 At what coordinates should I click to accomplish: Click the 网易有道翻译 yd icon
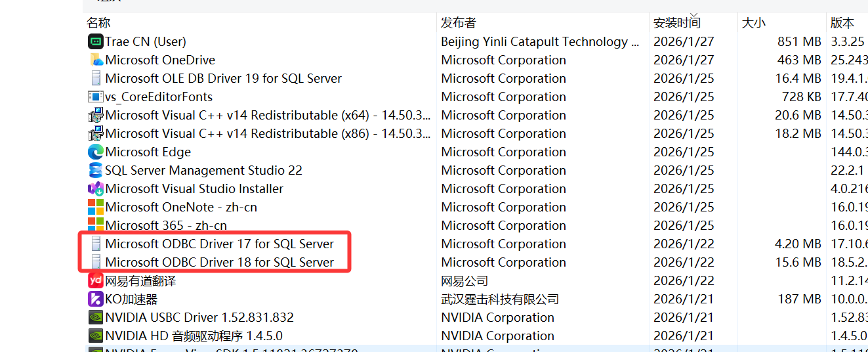point(96,280)
